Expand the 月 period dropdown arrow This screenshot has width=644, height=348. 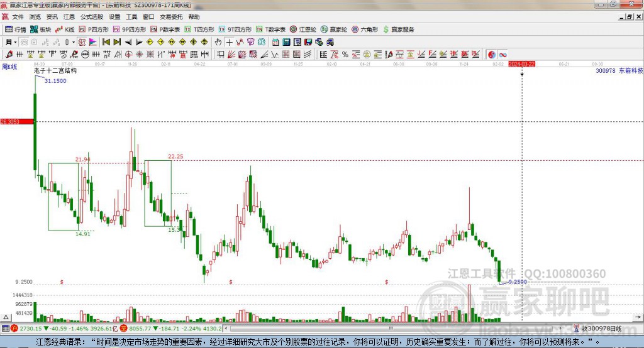14,42
